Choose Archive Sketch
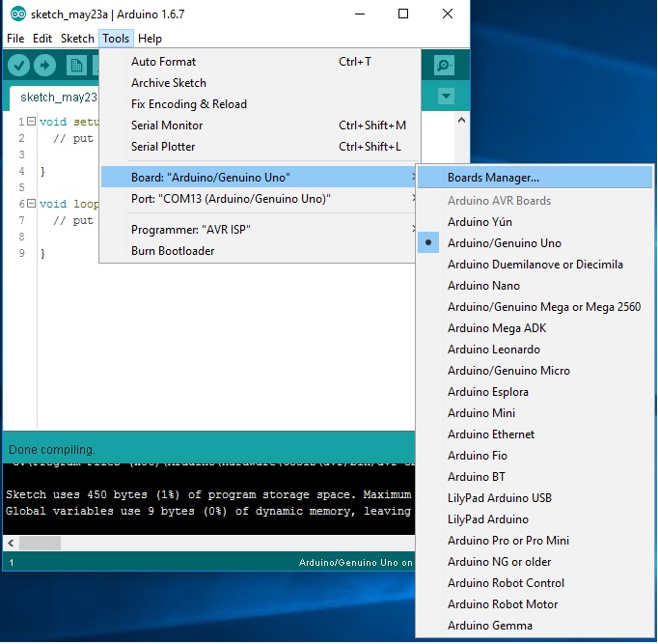The height and width of the screenshot is (644, 658). (x=258, y=83)
